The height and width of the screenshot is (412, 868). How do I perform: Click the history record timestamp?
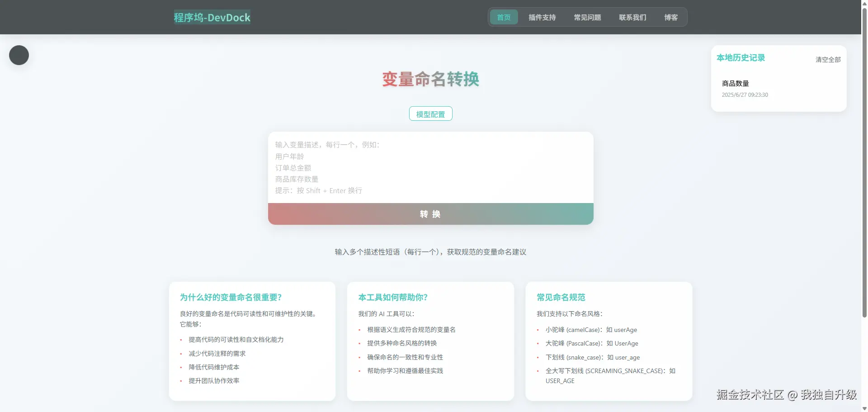745,95
